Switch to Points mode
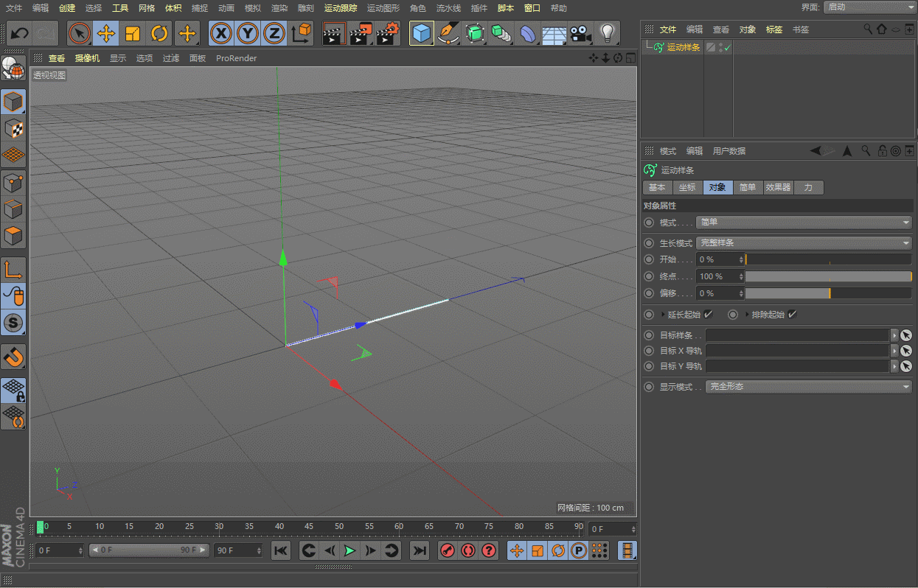 14,183
